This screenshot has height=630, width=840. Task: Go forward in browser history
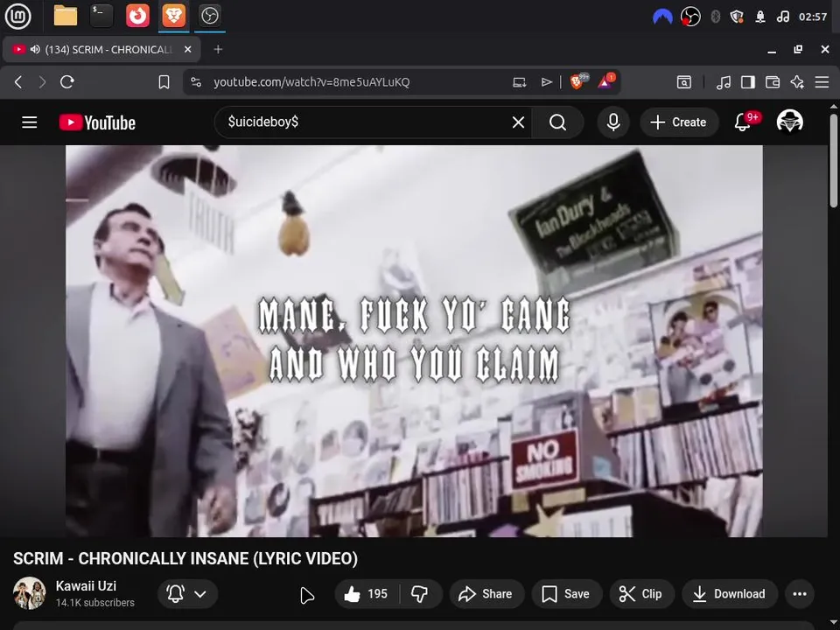click(x=42, y=82)
